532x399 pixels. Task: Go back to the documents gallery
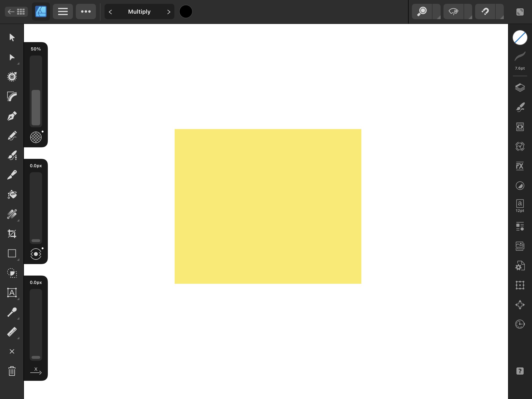(16, 11)
